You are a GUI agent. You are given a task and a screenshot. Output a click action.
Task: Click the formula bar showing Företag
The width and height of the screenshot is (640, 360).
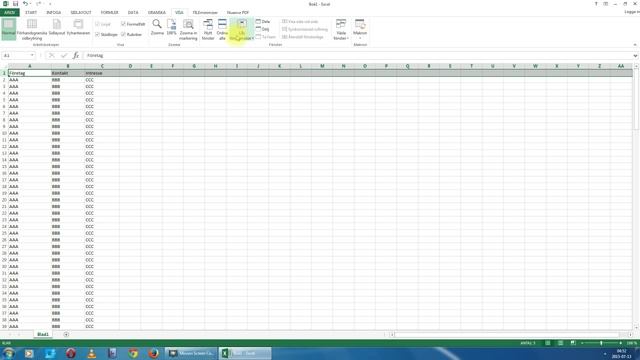[357, 56]
